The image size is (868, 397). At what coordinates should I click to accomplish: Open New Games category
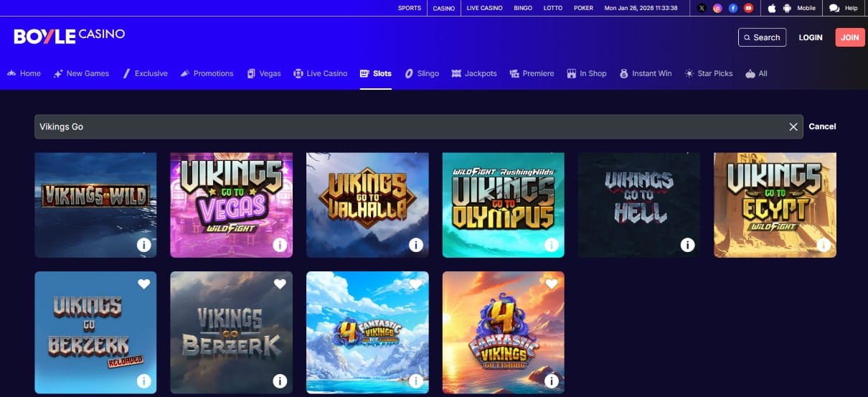(81, 73)
